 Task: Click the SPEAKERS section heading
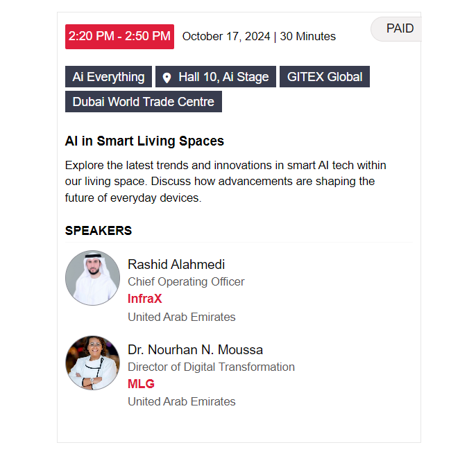pos(99,231)
